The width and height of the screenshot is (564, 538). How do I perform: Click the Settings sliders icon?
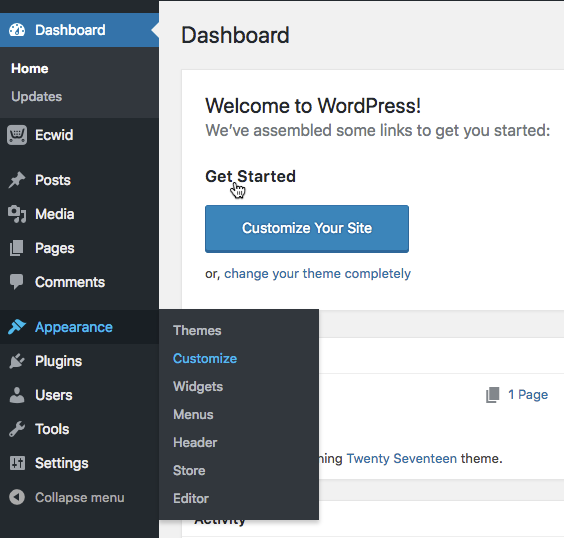point(17,463)
